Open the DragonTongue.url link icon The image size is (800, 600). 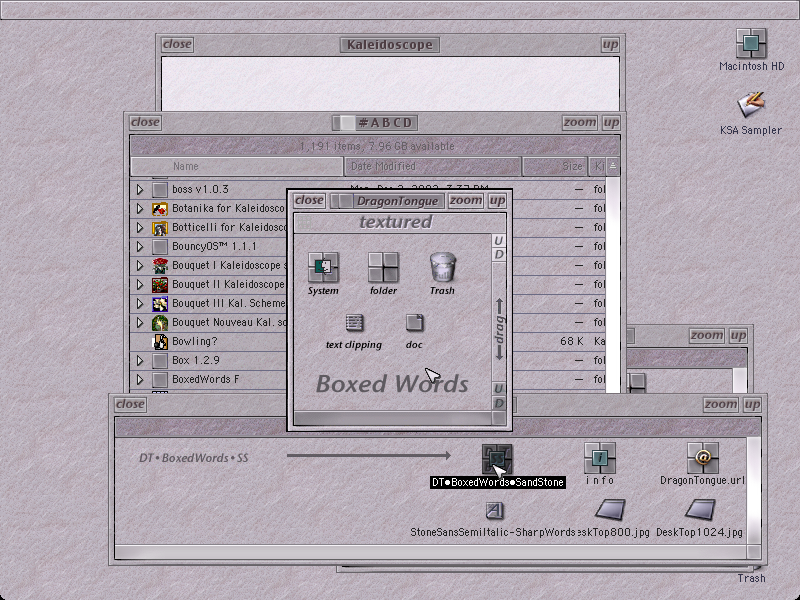point(703,458)
